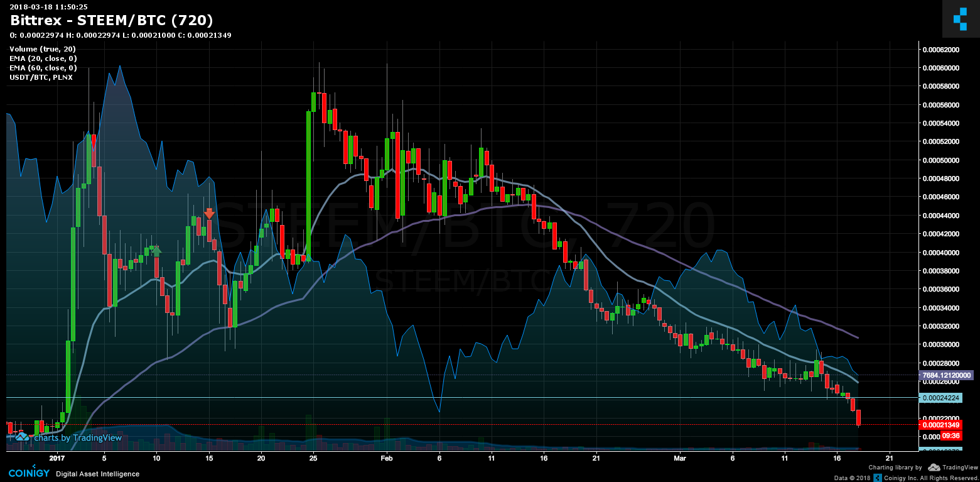Click the '21' date label at far right
Viewport: 980px width, 482px height.
(890, 458)
